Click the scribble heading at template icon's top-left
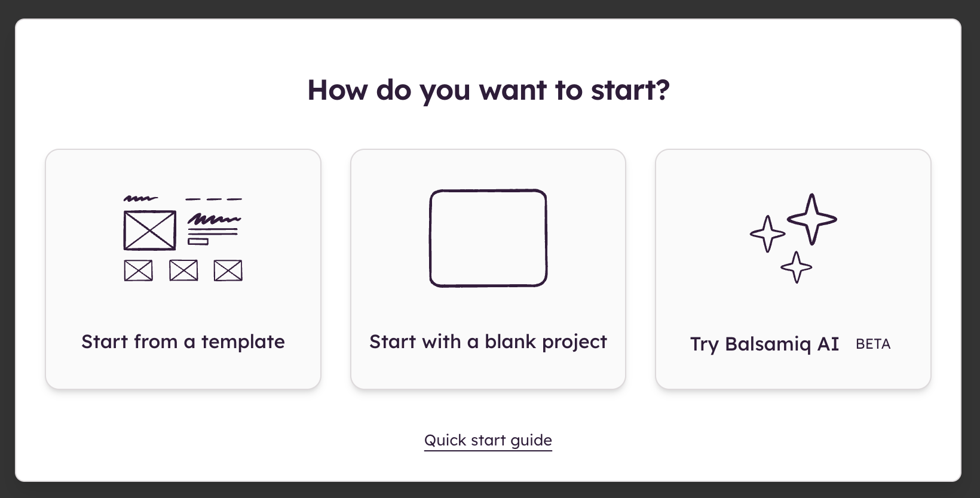Viewport: 980px width, 498px height. click(x=140, y=198)
